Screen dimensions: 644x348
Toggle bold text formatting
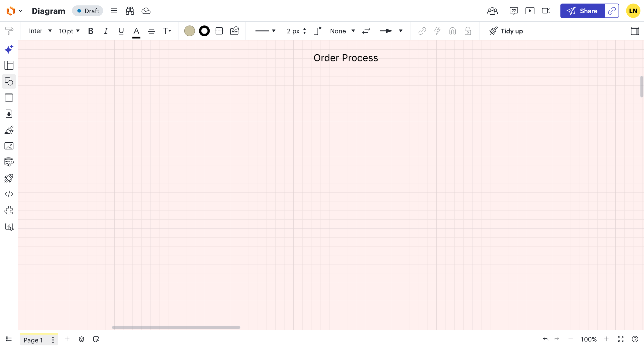[x=91, y=31]
